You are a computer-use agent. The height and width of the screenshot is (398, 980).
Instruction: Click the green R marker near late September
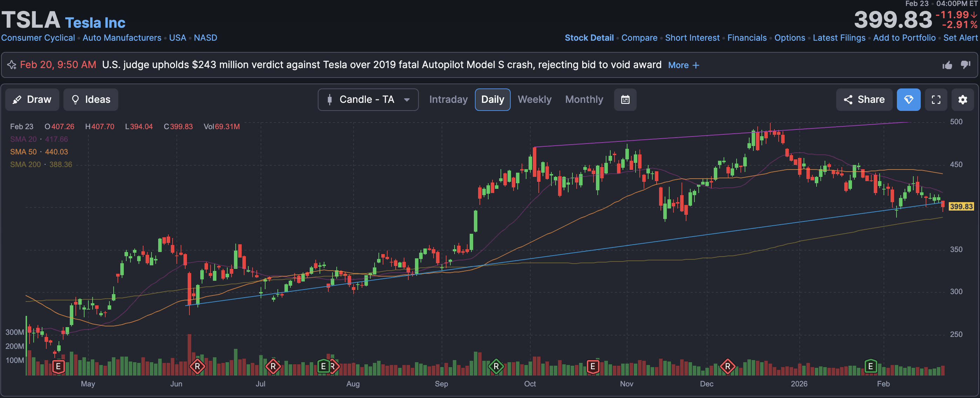point(496,366)
